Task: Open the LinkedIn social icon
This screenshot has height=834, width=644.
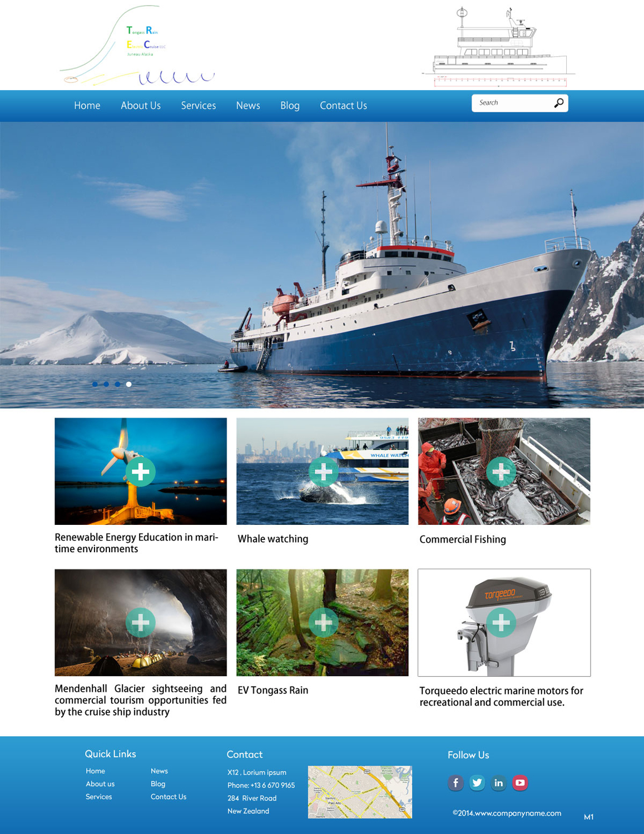Action: click(498, 783)
